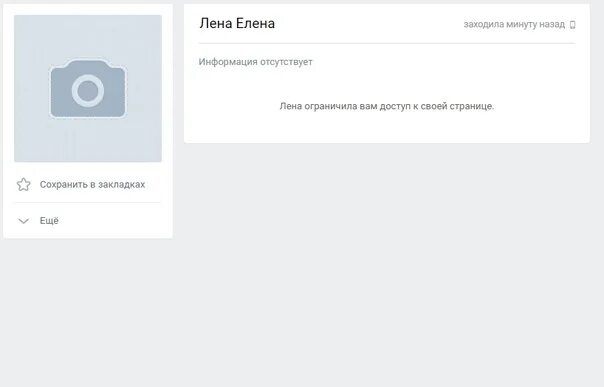Expand the 'Ещё' chevron arrow
This screenshot has width=604, height=387.
point(23,221)
